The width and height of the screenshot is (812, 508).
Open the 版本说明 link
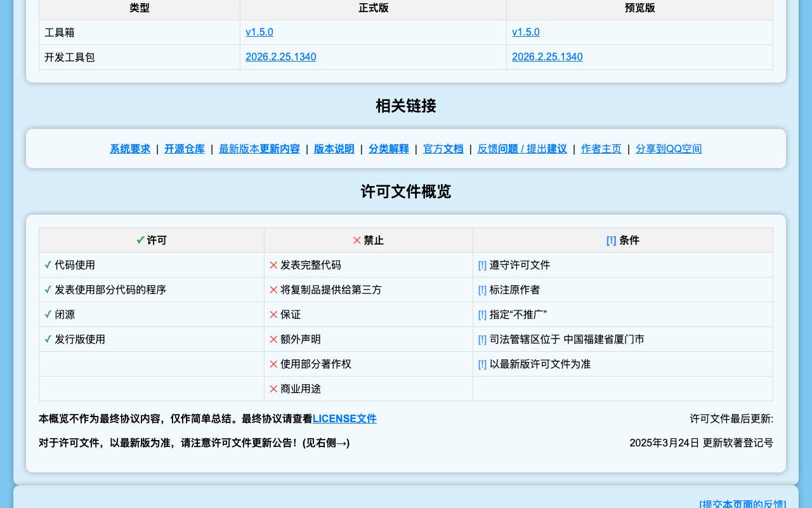point(334,149)
